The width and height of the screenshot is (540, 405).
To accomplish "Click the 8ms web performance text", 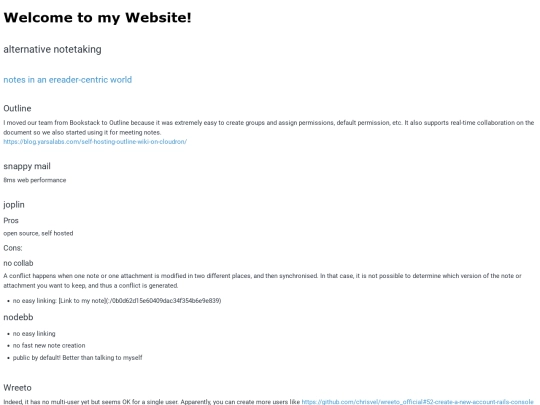I will (35, 180).
